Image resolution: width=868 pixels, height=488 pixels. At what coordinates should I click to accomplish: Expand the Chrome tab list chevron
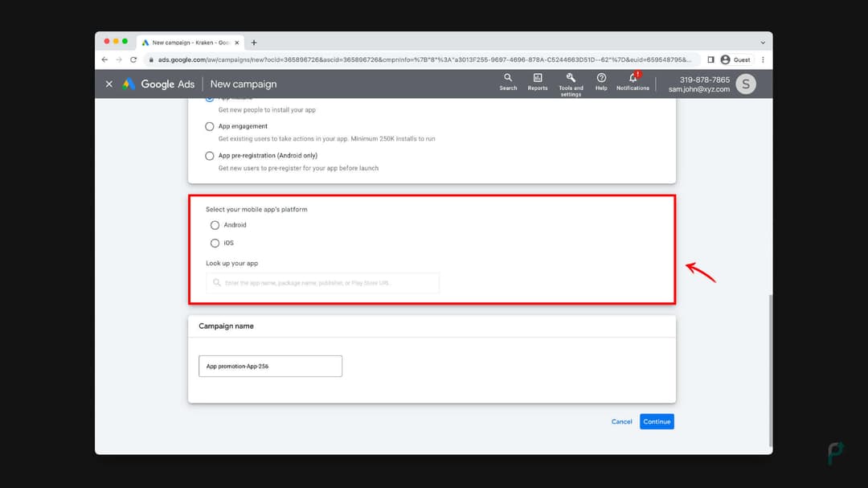point(762,42)
